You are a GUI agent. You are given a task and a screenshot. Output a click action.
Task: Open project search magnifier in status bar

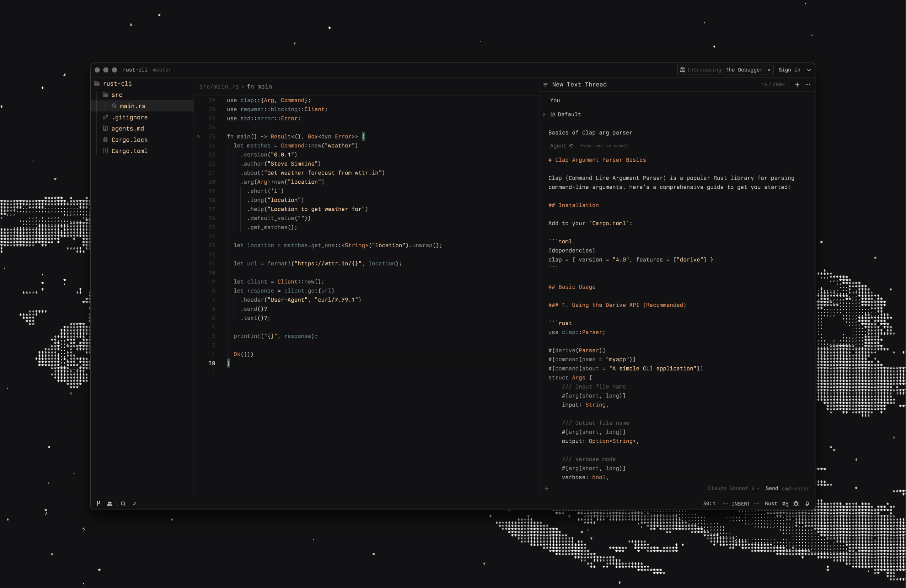[123, 503]
